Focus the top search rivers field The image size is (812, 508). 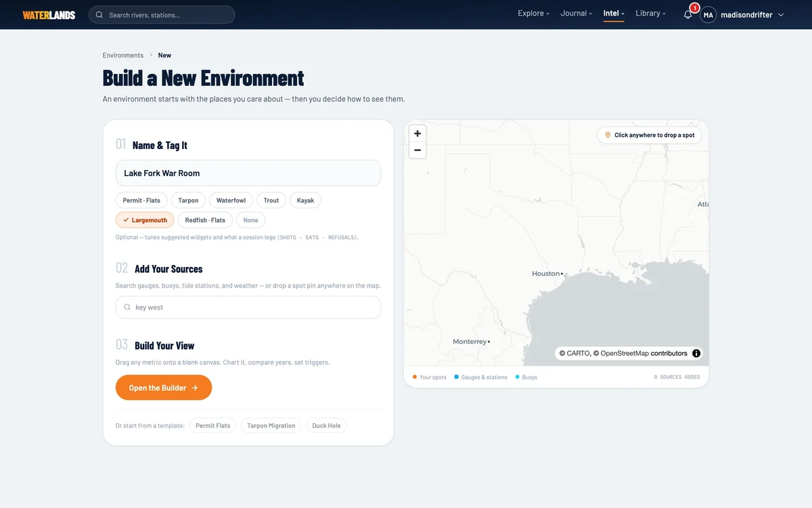pos(162,15)
